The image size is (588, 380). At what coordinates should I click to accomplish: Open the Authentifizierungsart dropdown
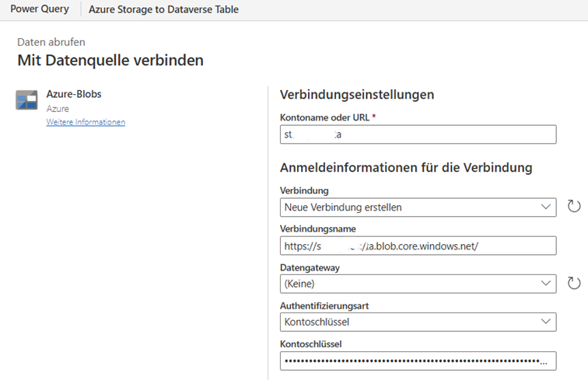(x=418, y=322)
